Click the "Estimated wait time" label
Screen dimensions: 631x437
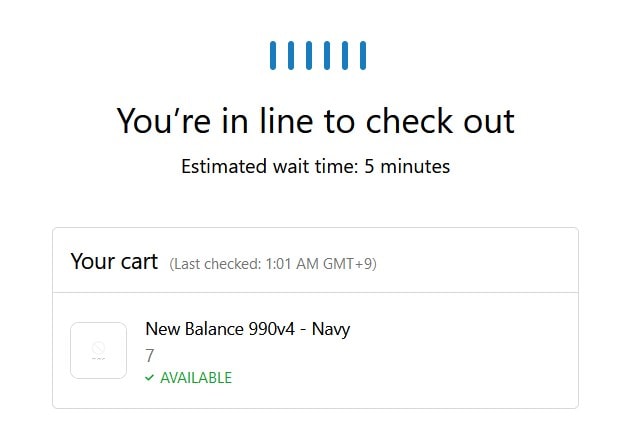click(268, 166)
